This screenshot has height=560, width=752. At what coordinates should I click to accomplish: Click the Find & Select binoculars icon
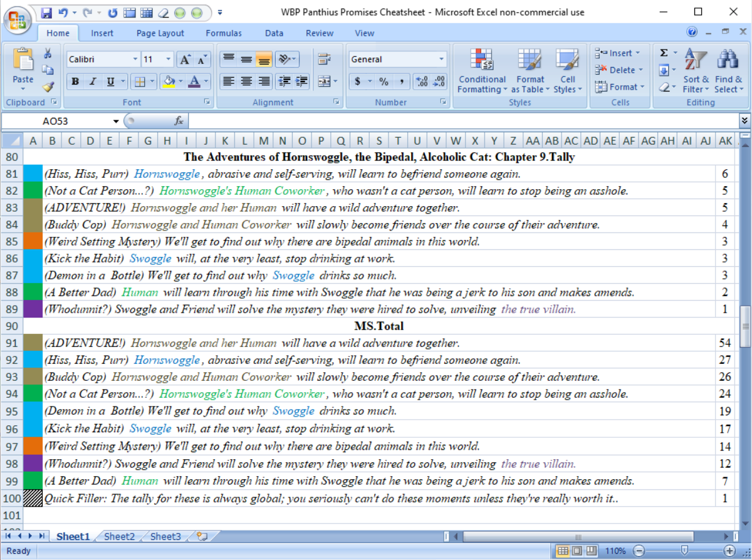tap(728, 71)
